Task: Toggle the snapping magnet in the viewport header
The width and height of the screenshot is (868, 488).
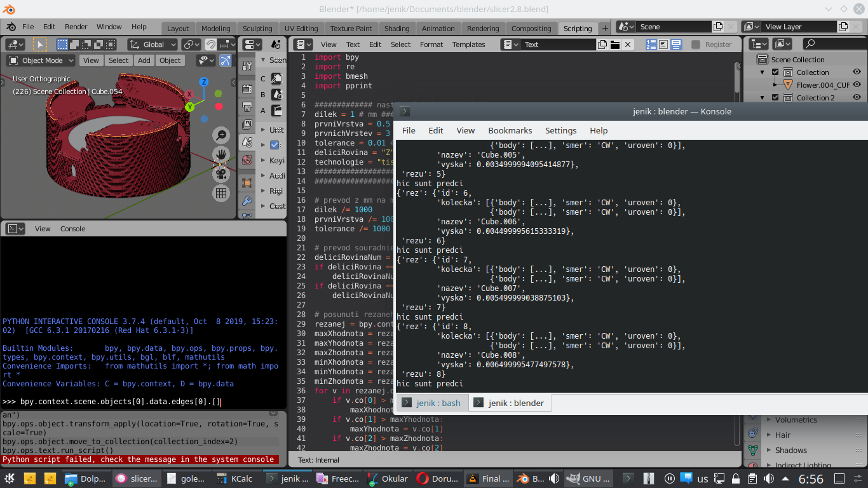Action: (211, 44)
